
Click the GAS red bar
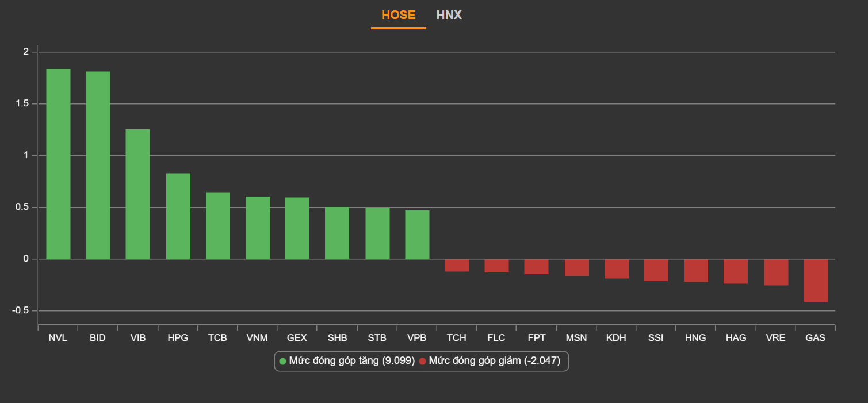click(815, 280)
